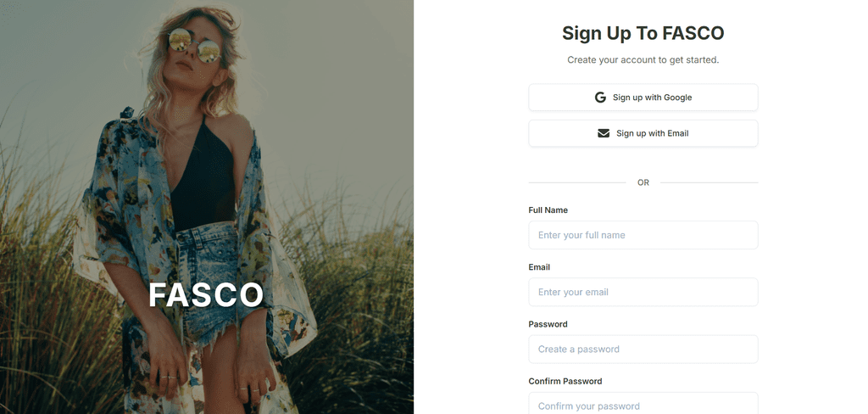Screen dimensions: 868x414
Task: Click the envelope mail icon
Action: [604, 133]
